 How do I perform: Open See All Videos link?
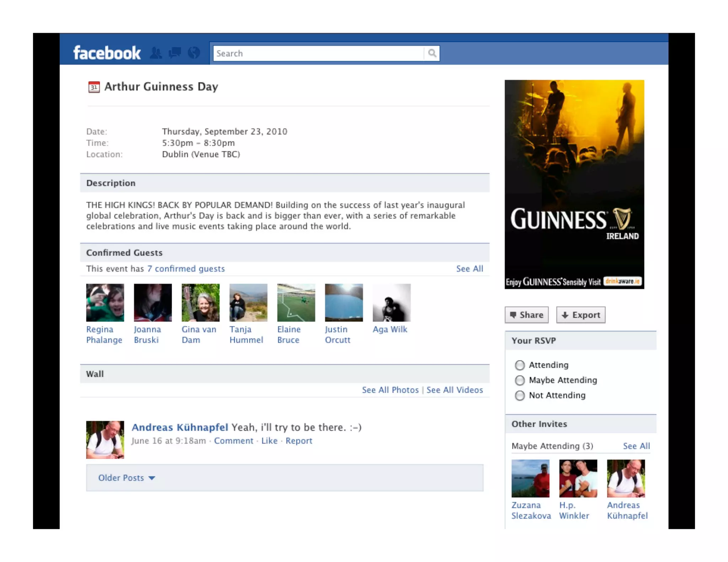pos(454,390)
